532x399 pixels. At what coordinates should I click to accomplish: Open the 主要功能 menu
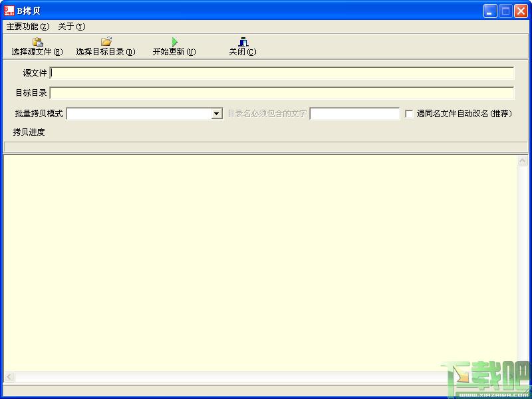28,27
